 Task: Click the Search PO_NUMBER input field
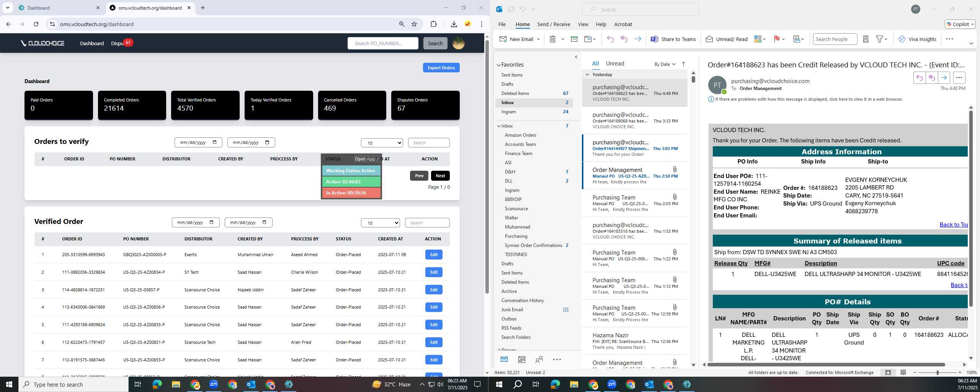pyautogui.click(x=383, y=43)
